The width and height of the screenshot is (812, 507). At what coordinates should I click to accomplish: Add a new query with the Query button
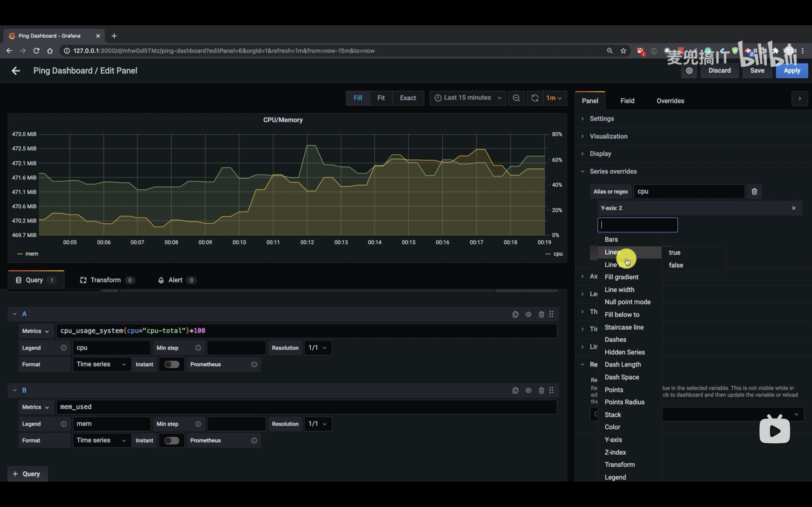click(27, 474)
